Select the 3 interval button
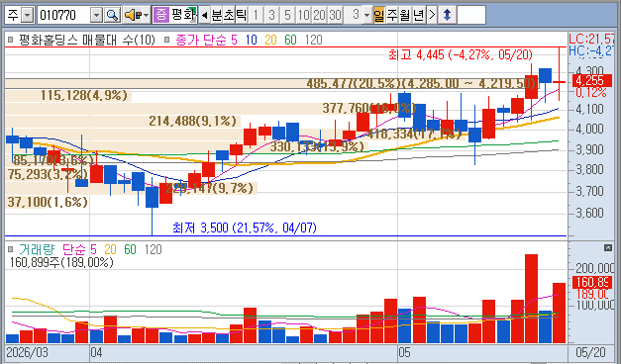The height and width of the screenshot is (364, 621). tap(271, 16)
